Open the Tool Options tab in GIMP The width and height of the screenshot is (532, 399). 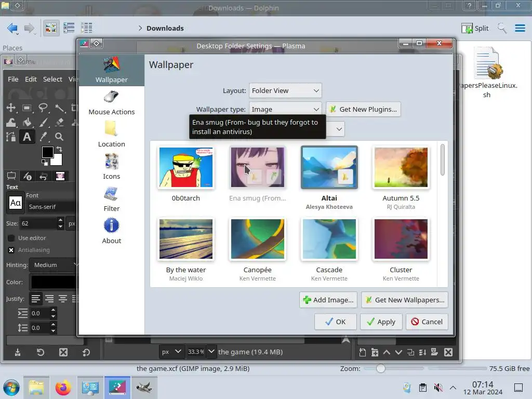(x=11, y=176)
